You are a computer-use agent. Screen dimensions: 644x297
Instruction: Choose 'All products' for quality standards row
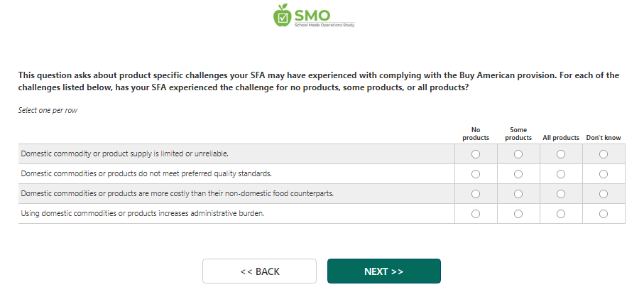561,173
